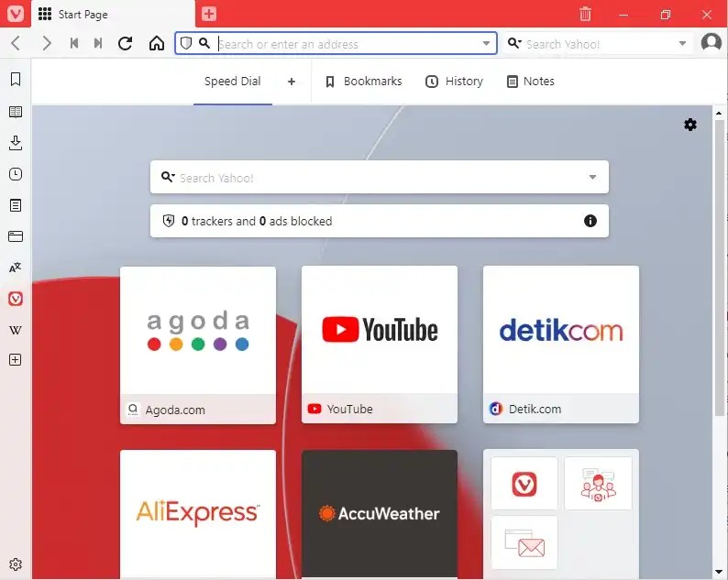Open the closed tabs trash can
The height and width of the screenshot is (580, 728).
pos(585,14)
